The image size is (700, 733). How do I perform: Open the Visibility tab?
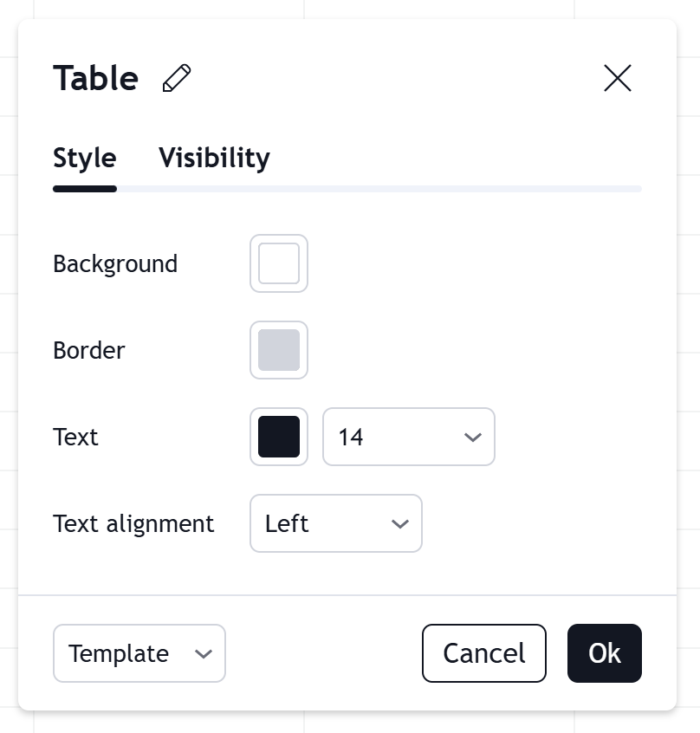click(x=214, y=158)
